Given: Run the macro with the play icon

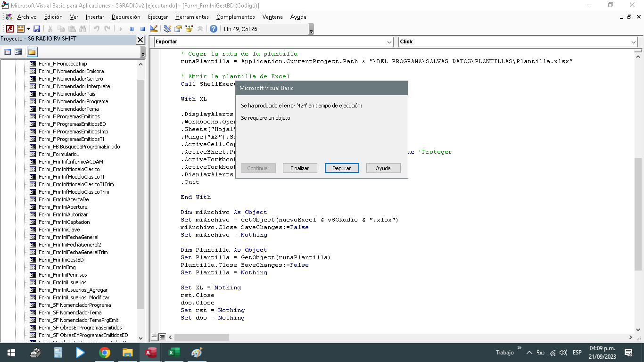Looking at the screenshot, I should pos(121,29).
